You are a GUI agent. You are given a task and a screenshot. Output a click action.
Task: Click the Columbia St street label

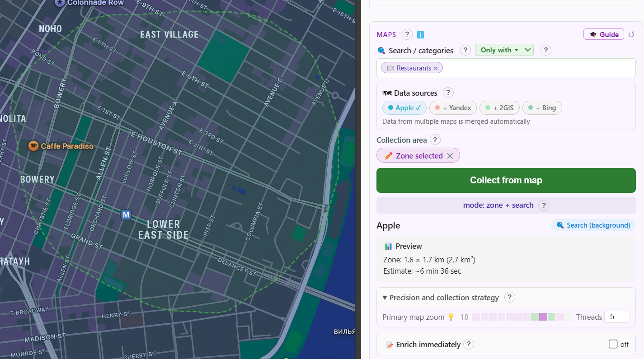254,221
